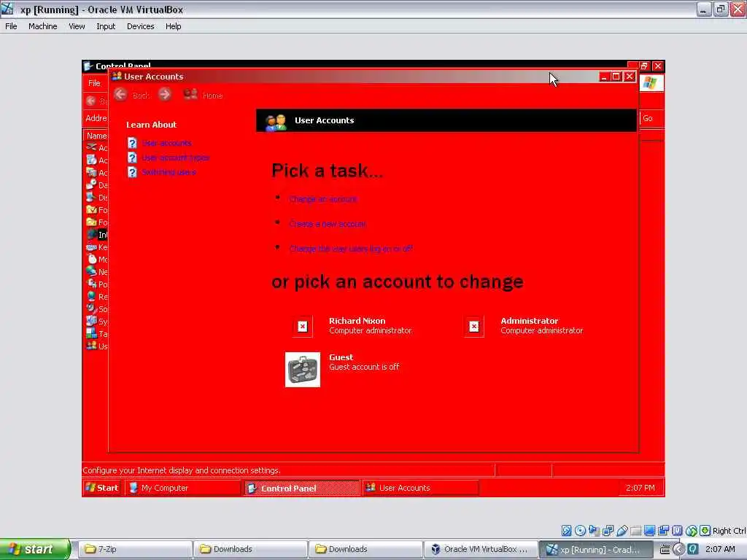Open VirtualBox Help menu
This screenshot has height=560, width=747.
coord(174,26)
